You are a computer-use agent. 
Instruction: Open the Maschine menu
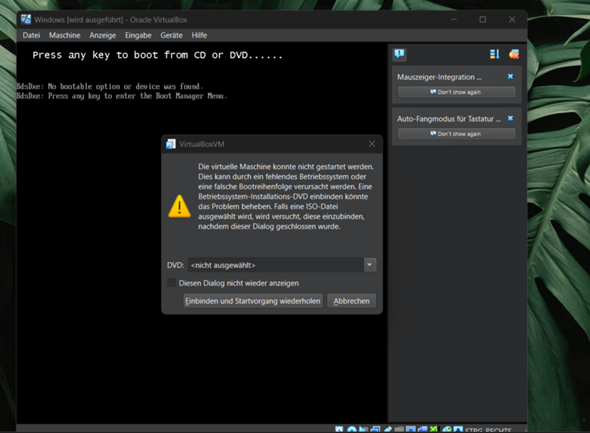65,35
